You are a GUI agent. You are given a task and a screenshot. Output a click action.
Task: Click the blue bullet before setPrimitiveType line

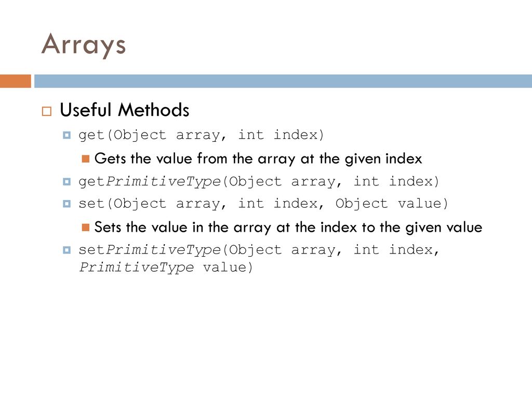(67, 250)
